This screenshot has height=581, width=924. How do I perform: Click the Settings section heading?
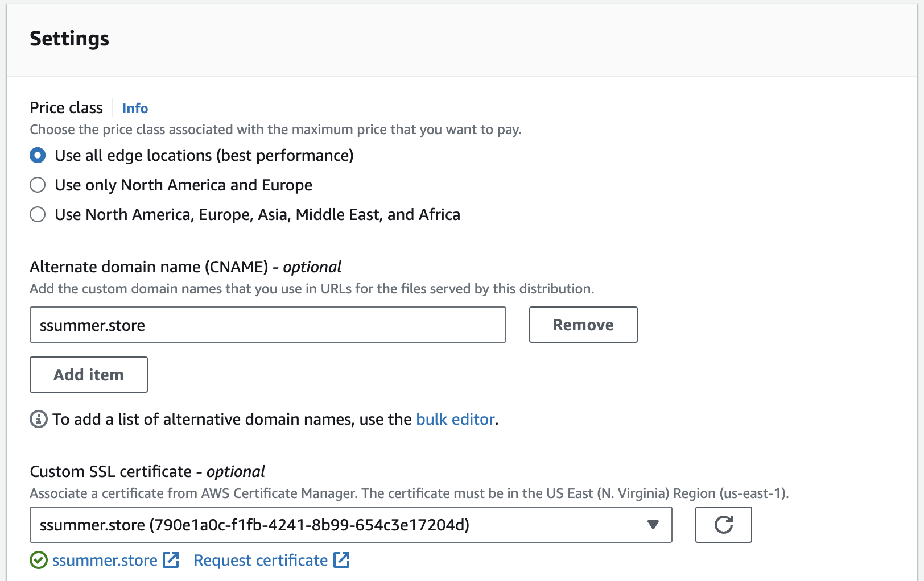[69, 39]
